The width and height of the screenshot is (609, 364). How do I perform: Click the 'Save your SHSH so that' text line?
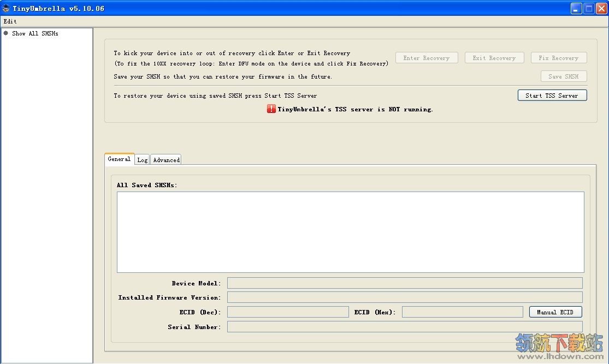coord(223,77)
